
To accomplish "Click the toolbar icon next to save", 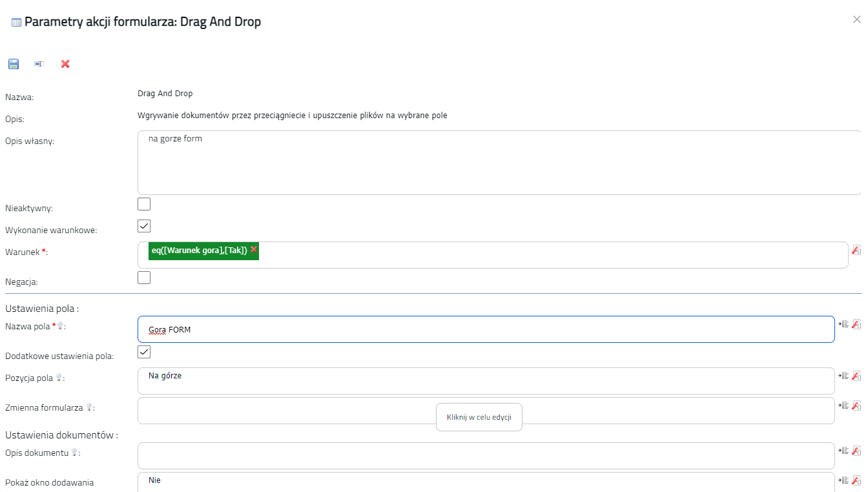I will coord(39,64).
